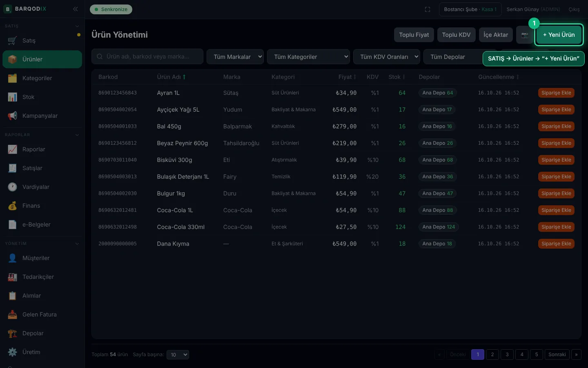Click Siparişe Ekle for Ayran 1L
This screenshot has width=588, height=368.
coord(556,93)
